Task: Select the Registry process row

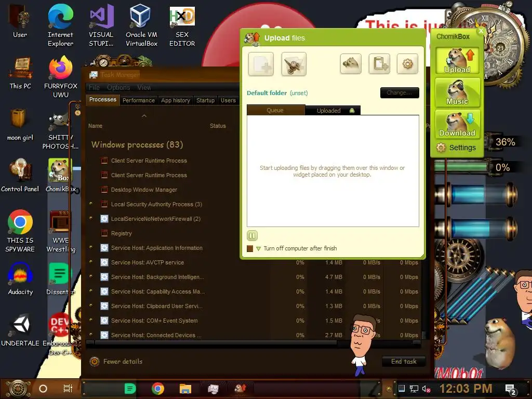Action: [163, 233]
